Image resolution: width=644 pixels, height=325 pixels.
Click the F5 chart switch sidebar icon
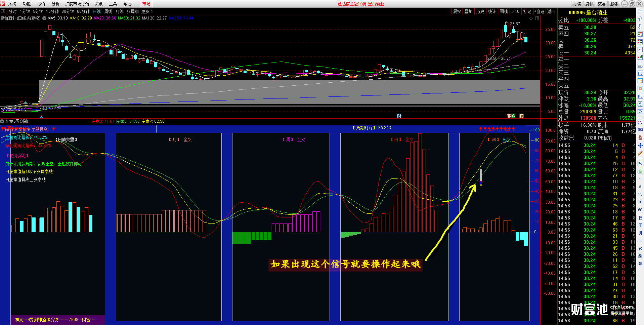(x=640, y=164)
